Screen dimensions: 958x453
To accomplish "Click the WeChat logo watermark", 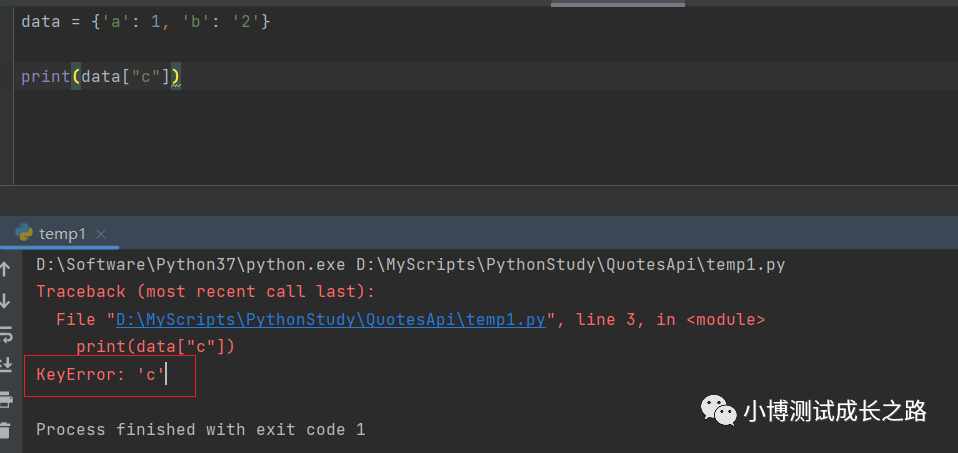I will (718, 410).
